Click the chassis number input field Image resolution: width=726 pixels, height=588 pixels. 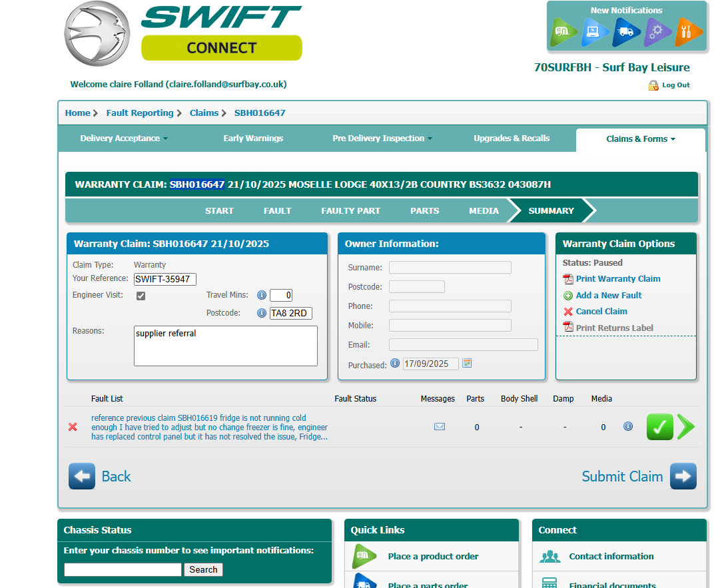click(x=123, y=569)
